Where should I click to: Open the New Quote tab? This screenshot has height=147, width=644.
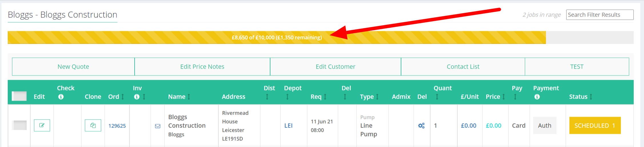click(x=73, y=67)
